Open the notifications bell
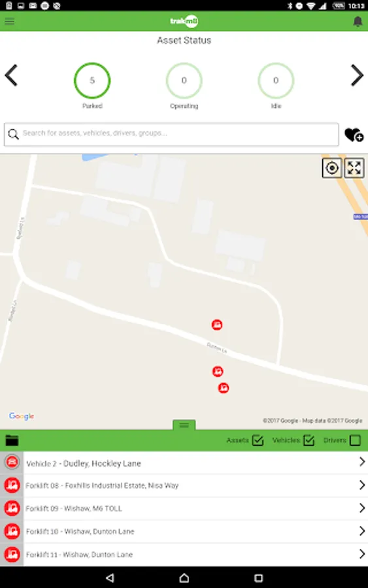The height and width of the screenshot is (588, 368). 358,22
